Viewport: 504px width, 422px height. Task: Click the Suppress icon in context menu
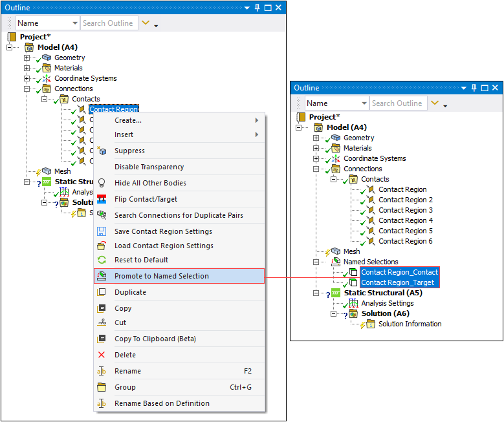click(x=102, y=151)
